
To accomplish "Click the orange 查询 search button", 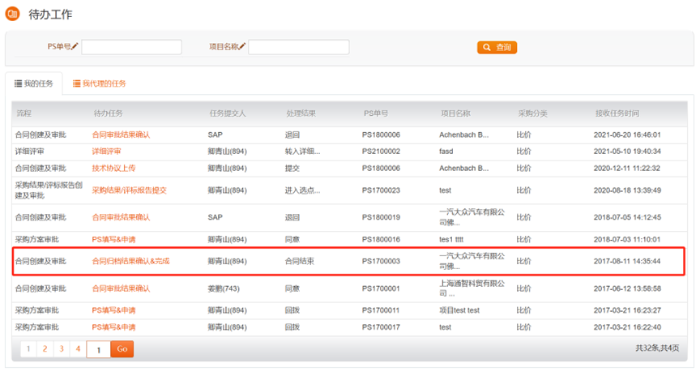I will [497, 47].
